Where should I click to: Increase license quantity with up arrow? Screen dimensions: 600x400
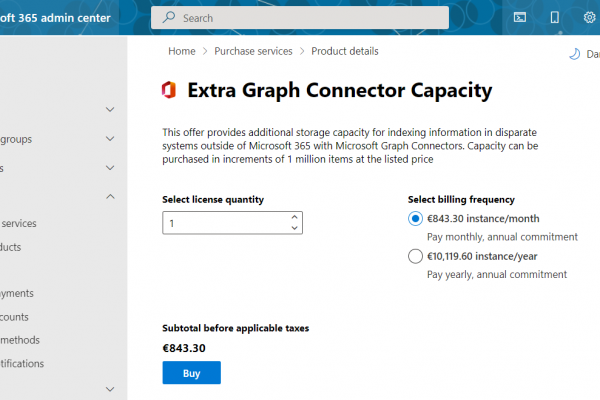[x=293, y=217]
